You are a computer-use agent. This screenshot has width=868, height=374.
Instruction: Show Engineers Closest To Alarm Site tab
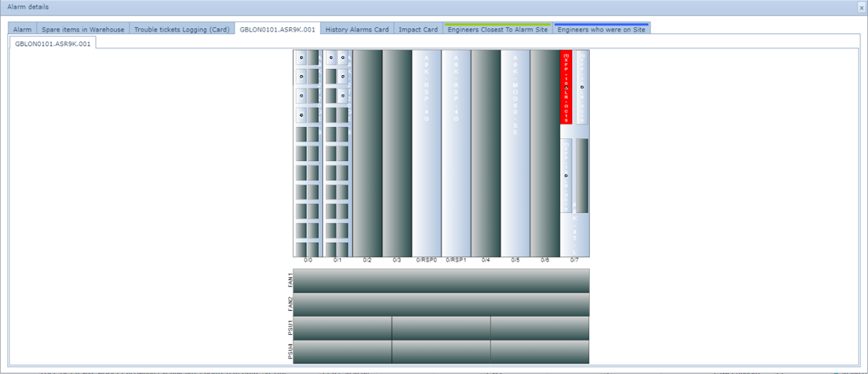497,29
